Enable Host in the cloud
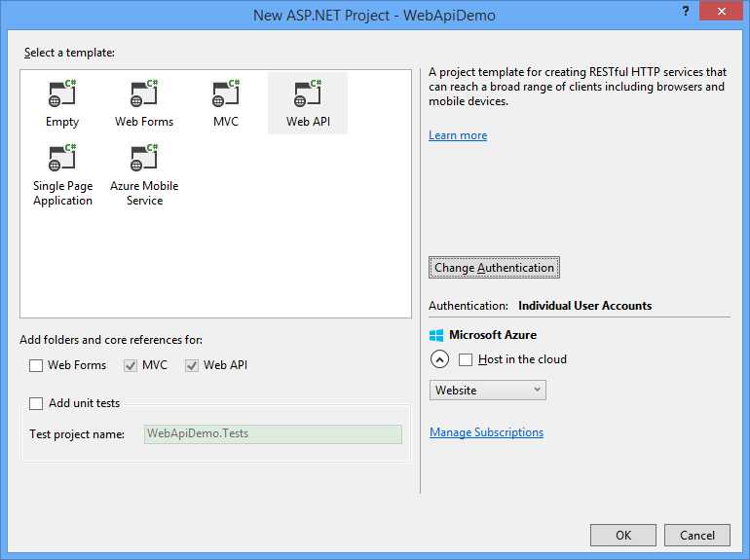 coord(466,359)
